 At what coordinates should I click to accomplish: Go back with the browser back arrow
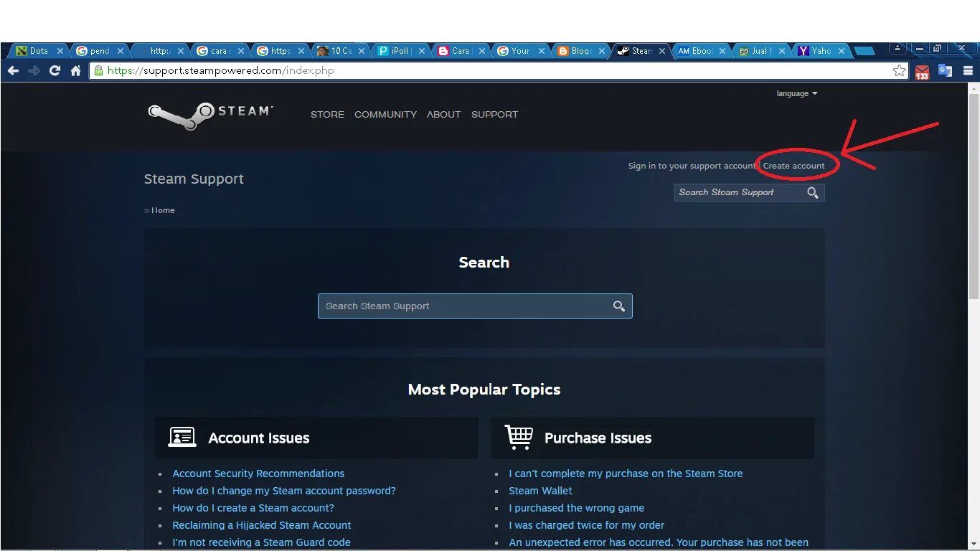click(13, 70)
